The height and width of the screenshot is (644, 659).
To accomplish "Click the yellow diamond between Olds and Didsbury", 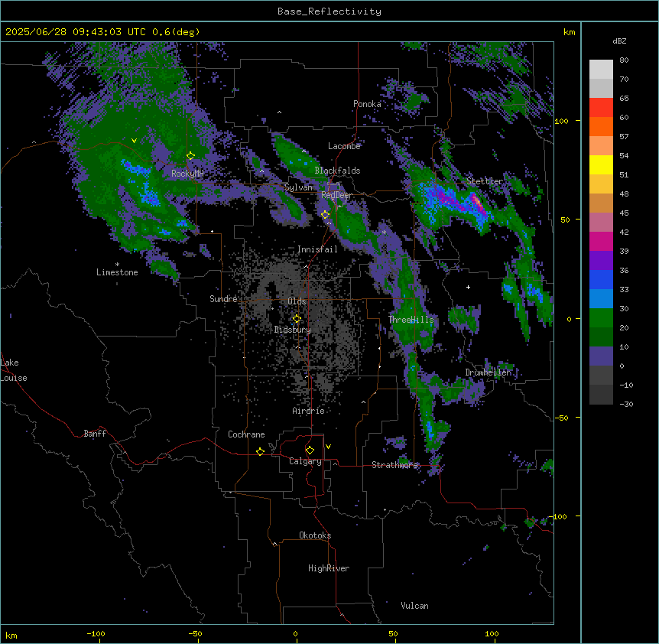I will [x=297, y=319].
